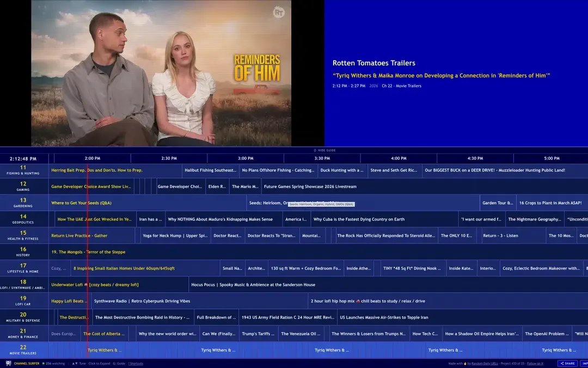Open 'Why Cuba is the Fastest Dying Country'

[x=384, y=219]
